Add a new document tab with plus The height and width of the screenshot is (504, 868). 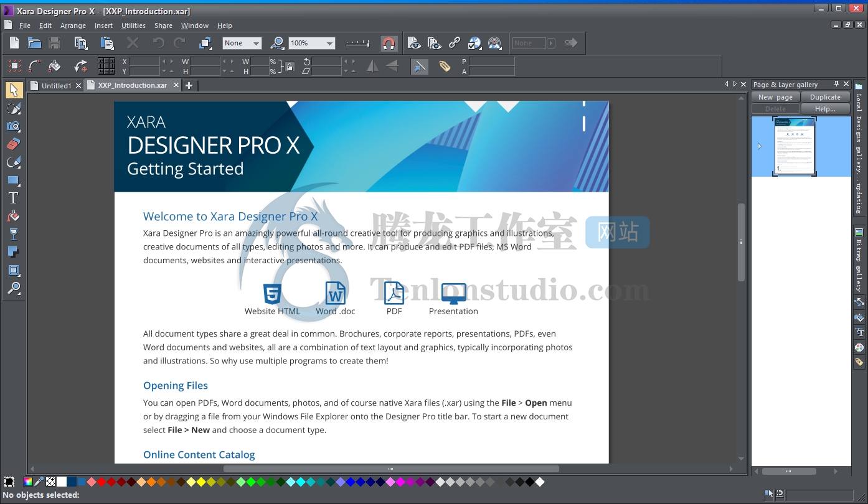click(x=189, y=85)
